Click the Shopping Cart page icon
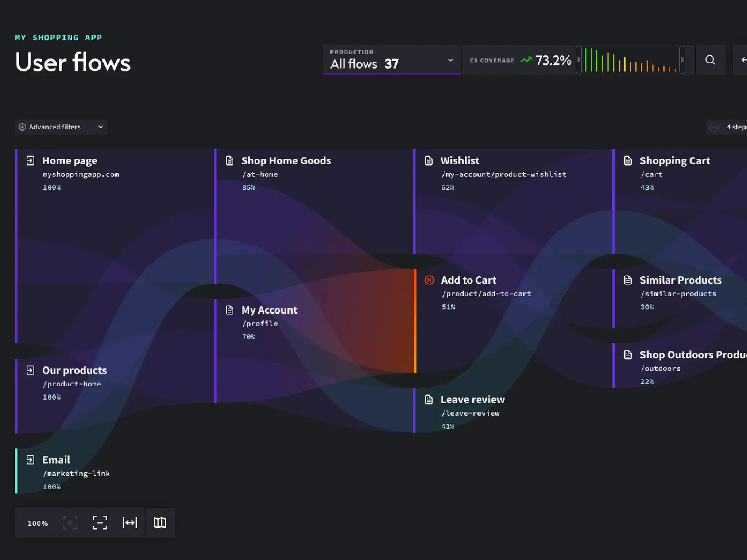 pos(628,160)
